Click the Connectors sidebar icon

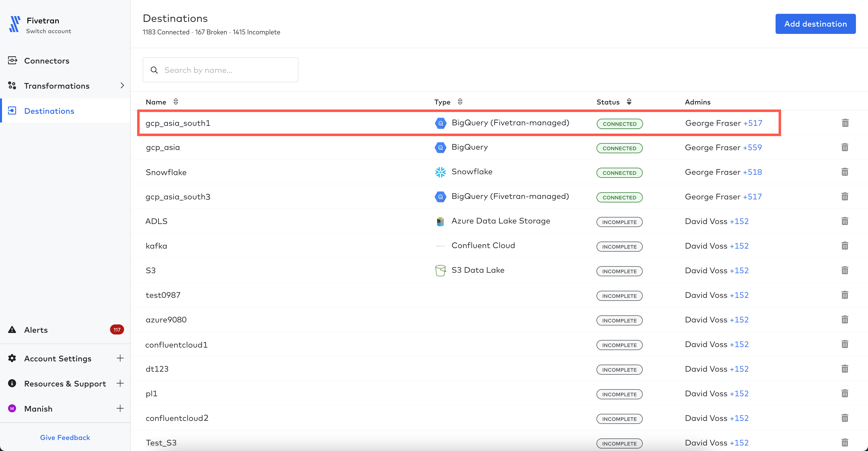point(12,61)
